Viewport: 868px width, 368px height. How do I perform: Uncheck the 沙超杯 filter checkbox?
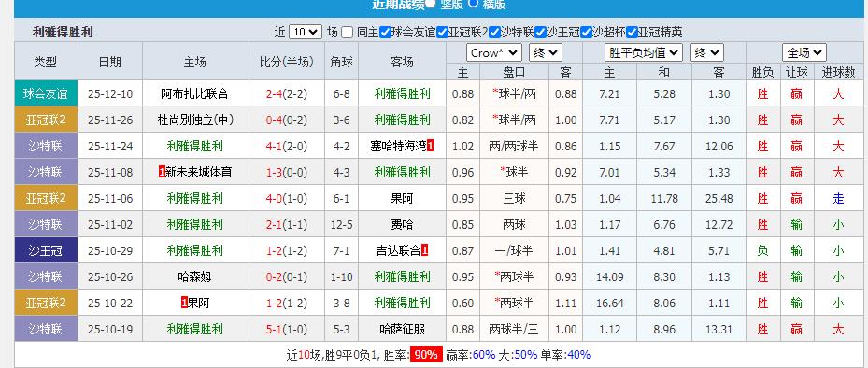586,33
